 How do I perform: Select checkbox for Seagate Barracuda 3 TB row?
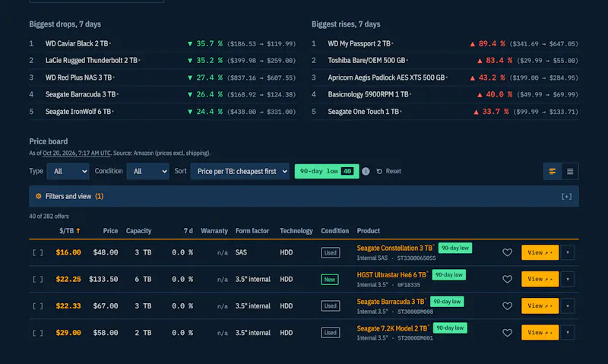pos(37,306)
